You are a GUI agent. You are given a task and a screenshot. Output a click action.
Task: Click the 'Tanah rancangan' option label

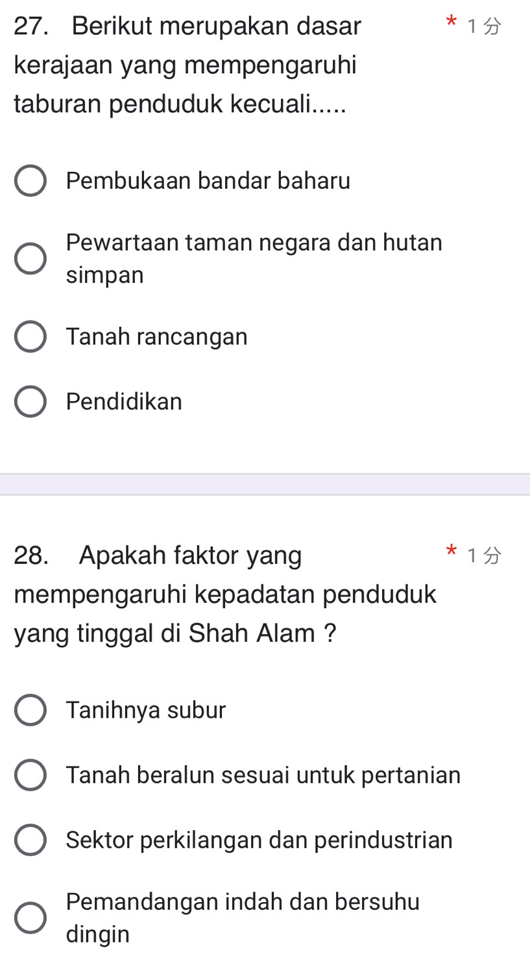pos(156,337)
